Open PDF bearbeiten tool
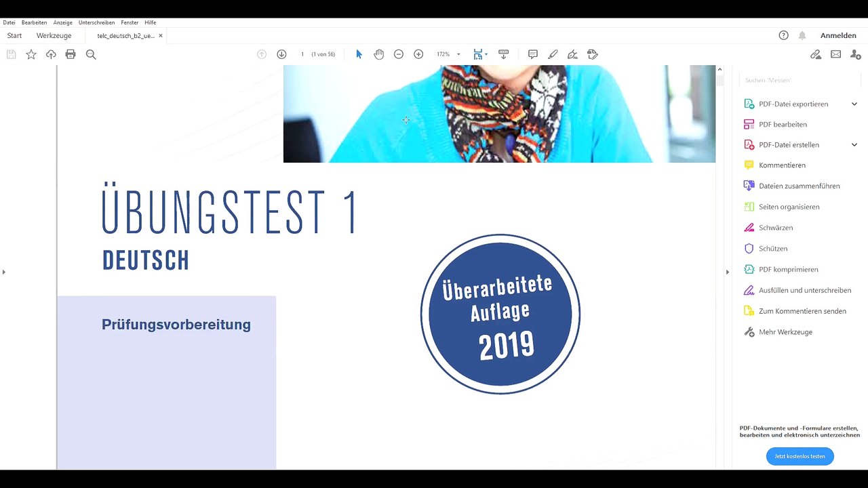This screenshot has height=488, width=868. tap(775, 124)
